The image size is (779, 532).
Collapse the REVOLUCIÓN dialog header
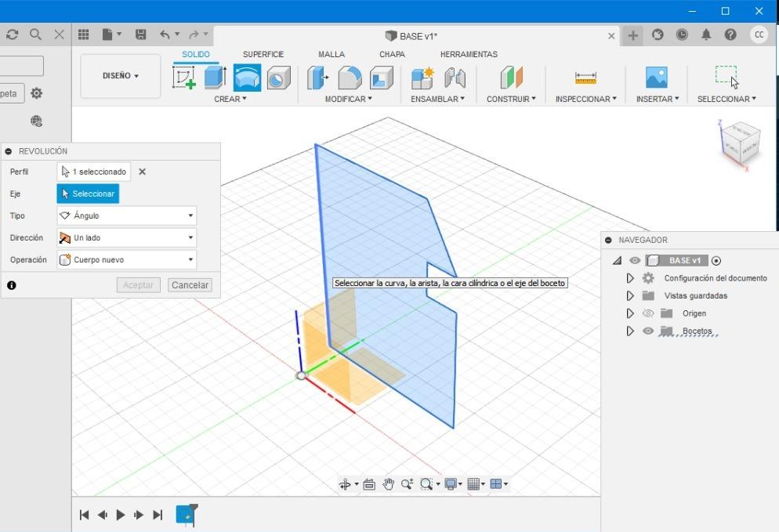9,151
